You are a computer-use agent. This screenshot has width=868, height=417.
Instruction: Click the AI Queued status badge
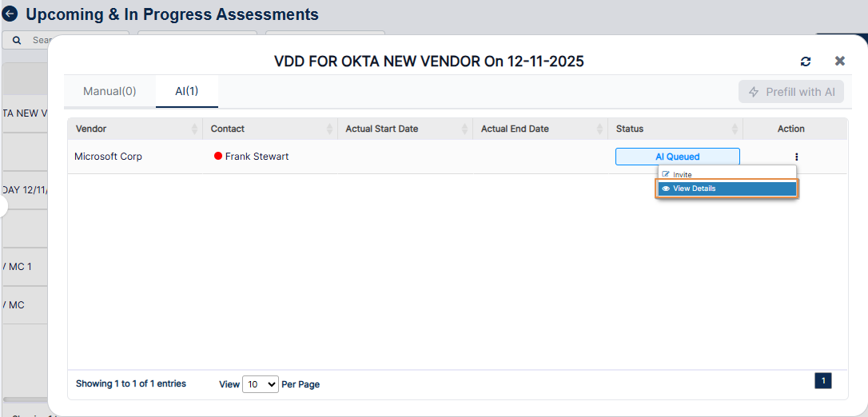[x=678, y=157]
